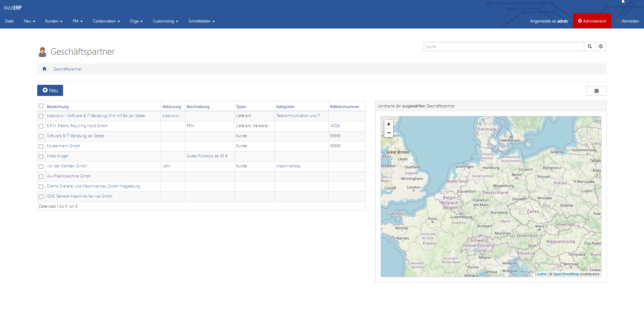Select the checkbox for Hotel Krüger
Viewport: 644px width, 325px height.
[x=41, y=156]
